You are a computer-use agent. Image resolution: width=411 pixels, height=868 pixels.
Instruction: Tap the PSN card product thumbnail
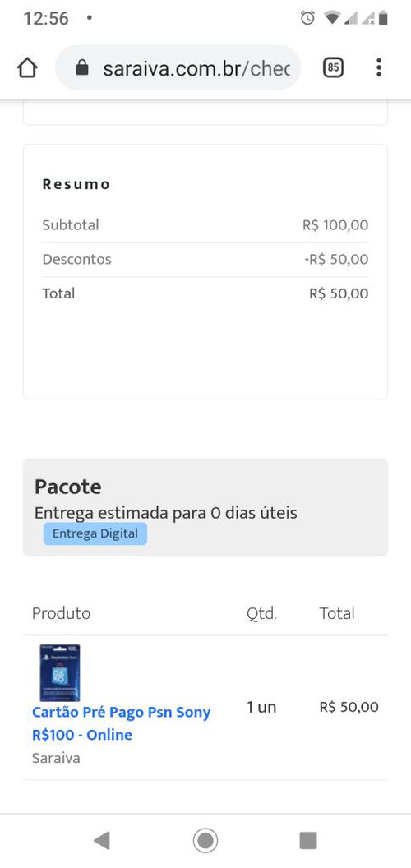pos(60,672)
